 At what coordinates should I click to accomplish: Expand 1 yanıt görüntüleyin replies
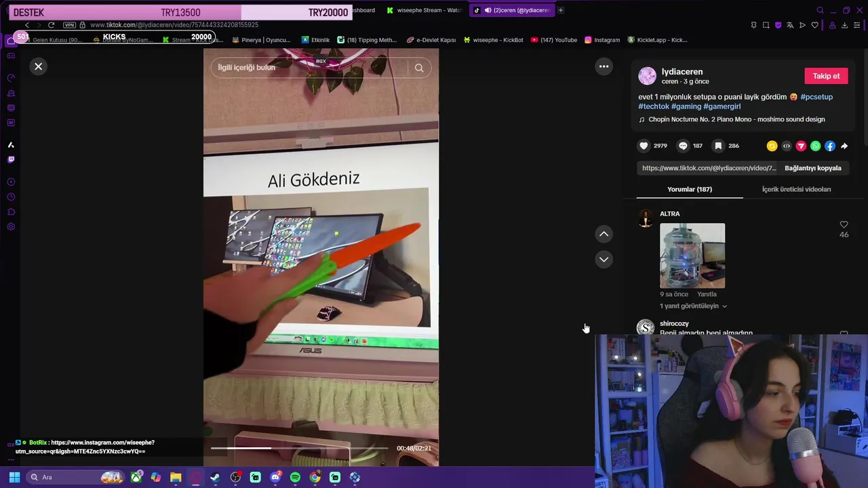tap(693, 306)
